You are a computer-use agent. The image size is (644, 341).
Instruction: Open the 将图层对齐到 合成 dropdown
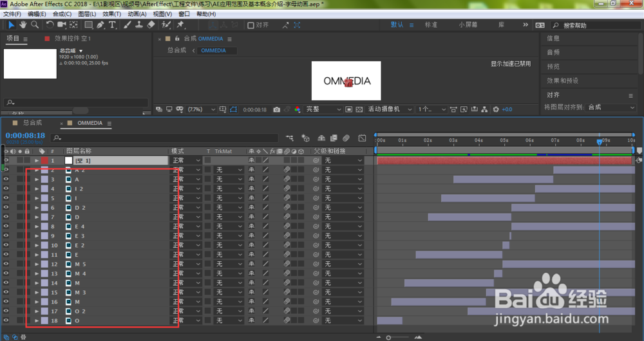tap(611, 107)
